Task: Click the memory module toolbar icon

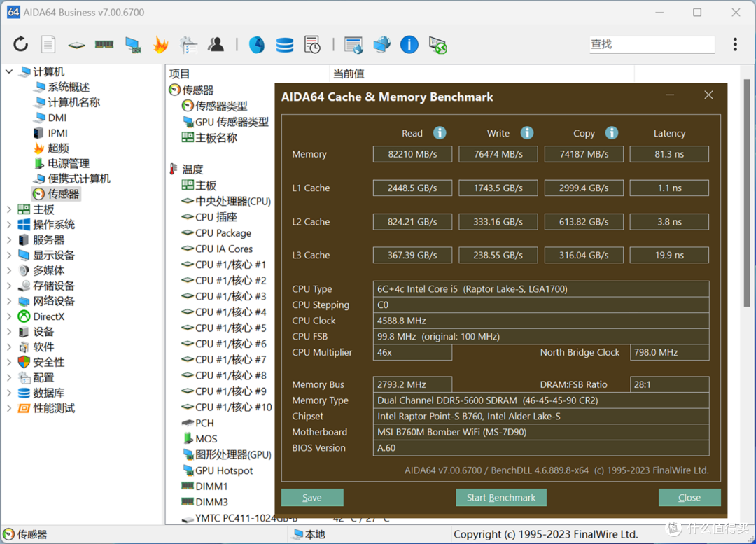Action: [104, 44]
